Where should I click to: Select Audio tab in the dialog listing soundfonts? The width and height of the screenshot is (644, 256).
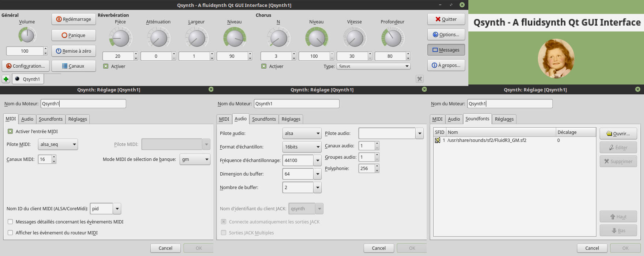pyautogui.click(x=454, y=119)
